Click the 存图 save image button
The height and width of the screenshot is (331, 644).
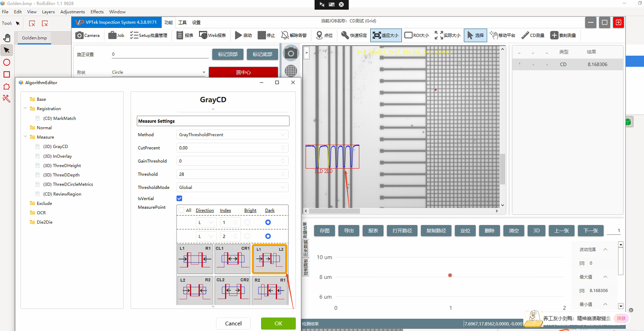325,231
